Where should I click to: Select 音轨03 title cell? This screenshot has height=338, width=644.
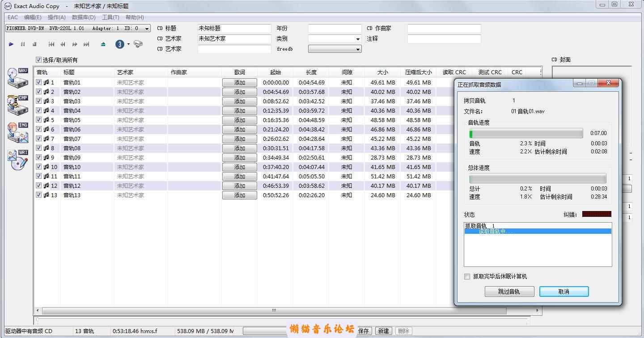(72, 101)
